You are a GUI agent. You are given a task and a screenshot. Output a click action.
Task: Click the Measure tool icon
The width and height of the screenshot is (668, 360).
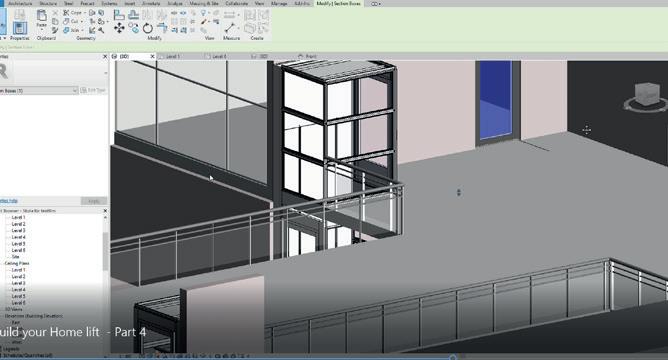pos(230,28)
